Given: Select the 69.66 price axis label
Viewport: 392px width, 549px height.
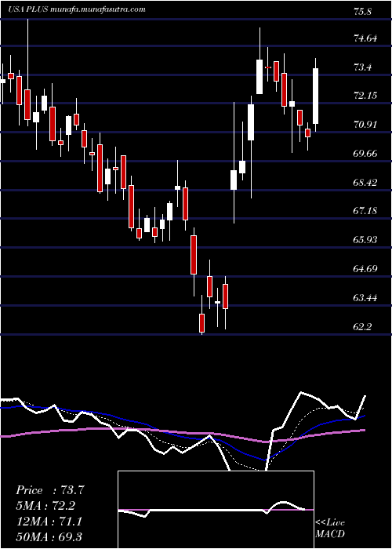Looking at the screenshot, I should (365, 154).
